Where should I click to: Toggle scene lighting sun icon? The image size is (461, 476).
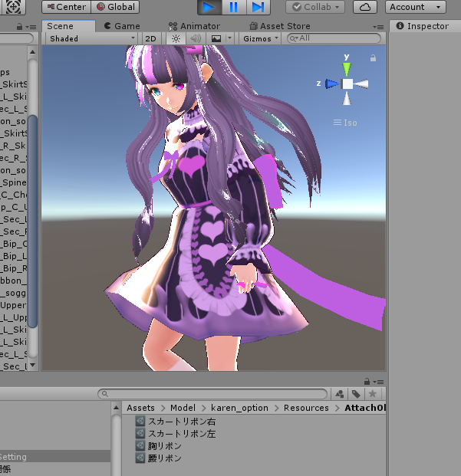(x=176, y=38)
